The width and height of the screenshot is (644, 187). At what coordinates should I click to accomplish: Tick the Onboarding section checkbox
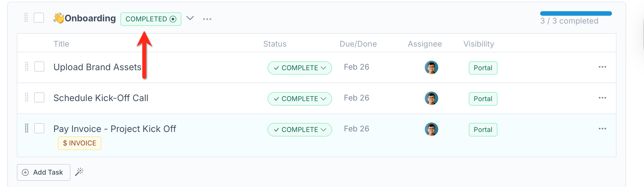point(39,18)
